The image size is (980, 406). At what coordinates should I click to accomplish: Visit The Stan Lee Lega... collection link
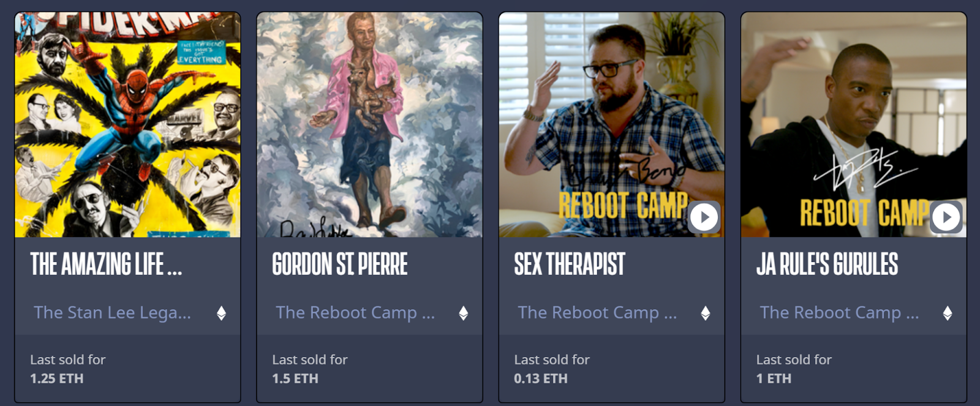112,313
